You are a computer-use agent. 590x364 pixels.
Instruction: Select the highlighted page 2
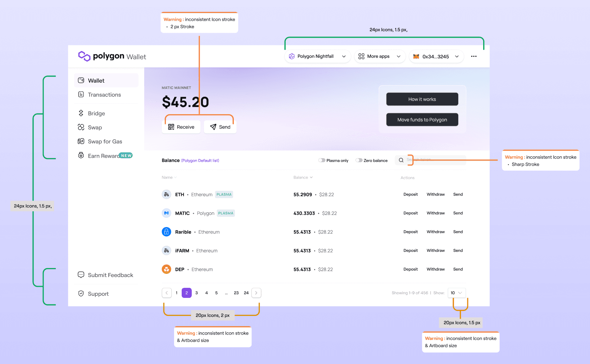pyautogui.click(x=187, y=293)
